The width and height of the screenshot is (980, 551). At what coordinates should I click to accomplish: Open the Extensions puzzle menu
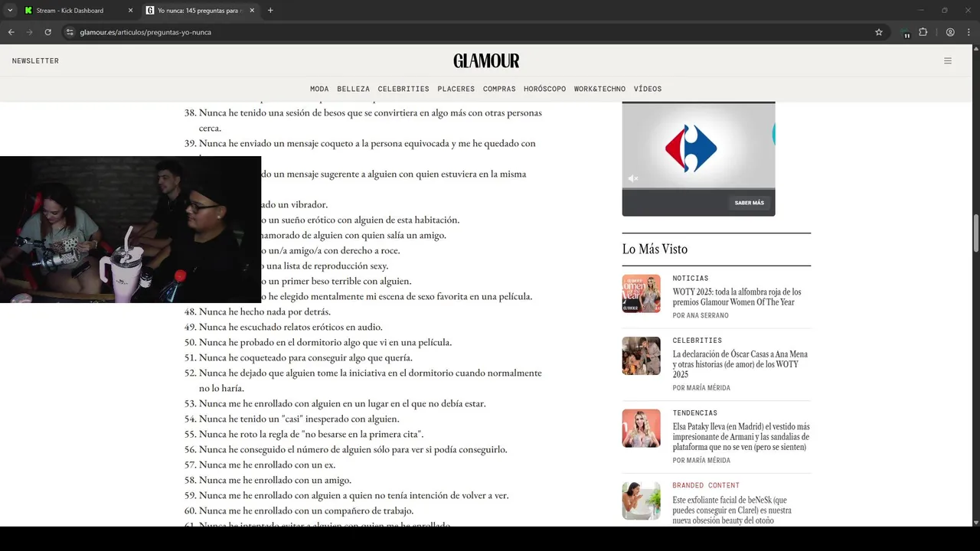[x=923, y=32]
